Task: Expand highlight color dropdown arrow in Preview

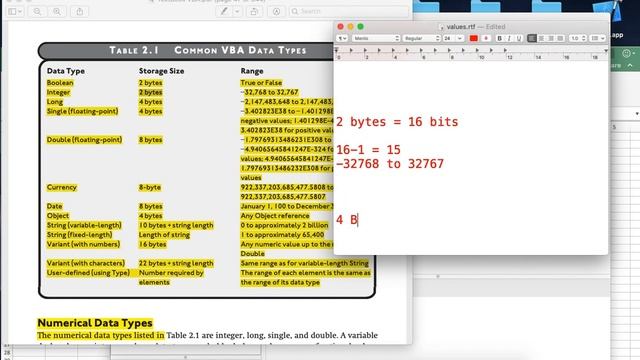Action: click(237, 11)
